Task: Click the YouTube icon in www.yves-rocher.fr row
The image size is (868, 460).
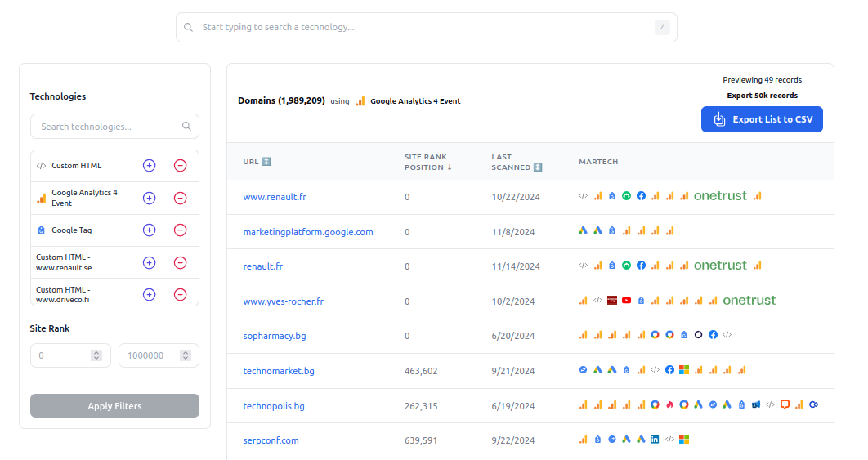Action: 627,301
